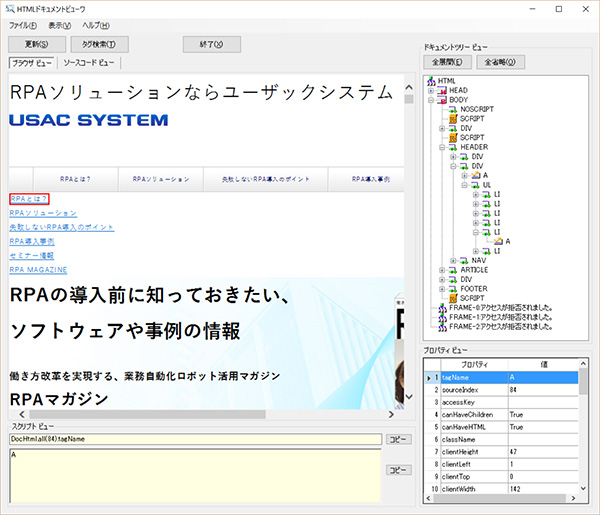Viewport: 600px width, 515px height.
Task: Click the タグ検索(T) button
Action: (99, 44)
